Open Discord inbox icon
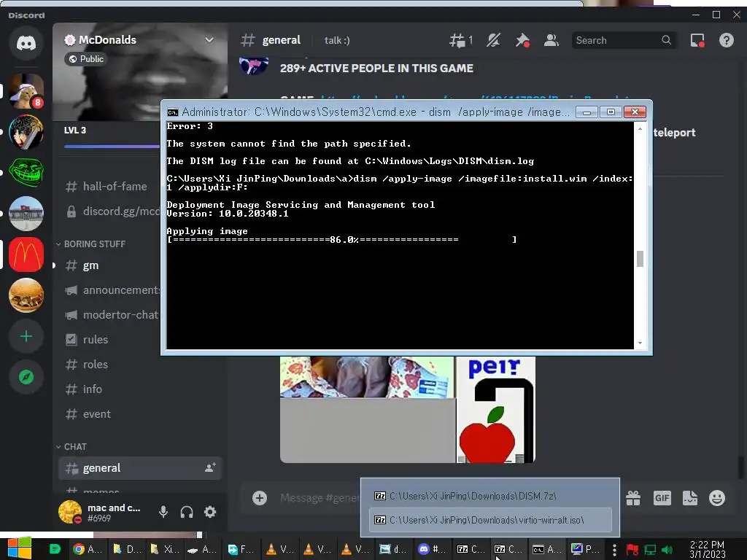The image size is (747, 560). [x=697, y=41]
